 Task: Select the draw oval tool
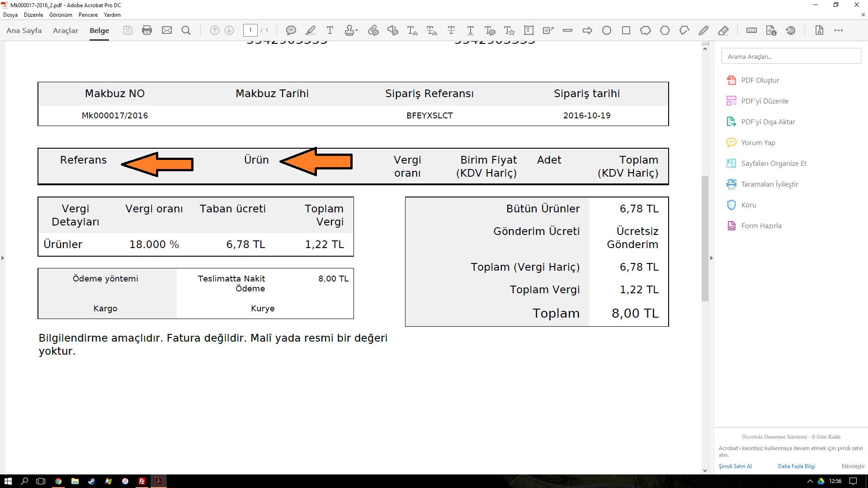(x=607, y=30)
